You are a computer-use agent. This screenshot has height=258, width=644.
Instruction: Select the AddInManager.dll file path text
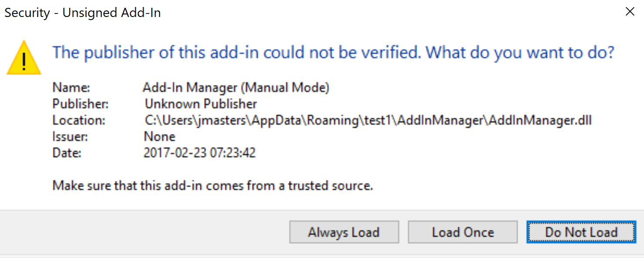pyautogui.click(x=367, y=120)
